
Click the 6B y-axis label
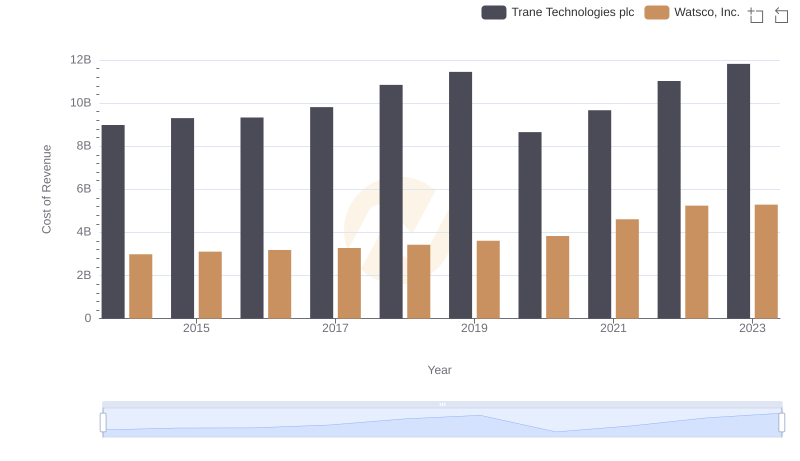(84, 189)
